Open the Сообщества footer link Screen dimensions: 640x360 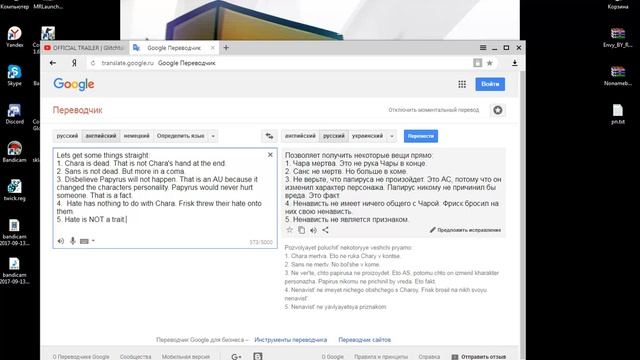(136, 357)
